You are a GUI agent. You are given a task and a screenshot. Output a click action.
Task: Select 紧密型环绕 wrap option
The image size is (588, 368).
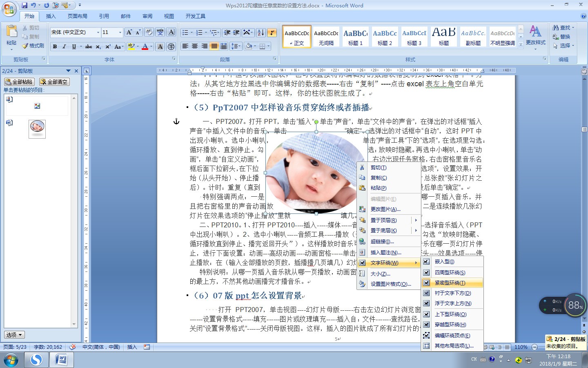pyautogui.click(x=452, y=283)
